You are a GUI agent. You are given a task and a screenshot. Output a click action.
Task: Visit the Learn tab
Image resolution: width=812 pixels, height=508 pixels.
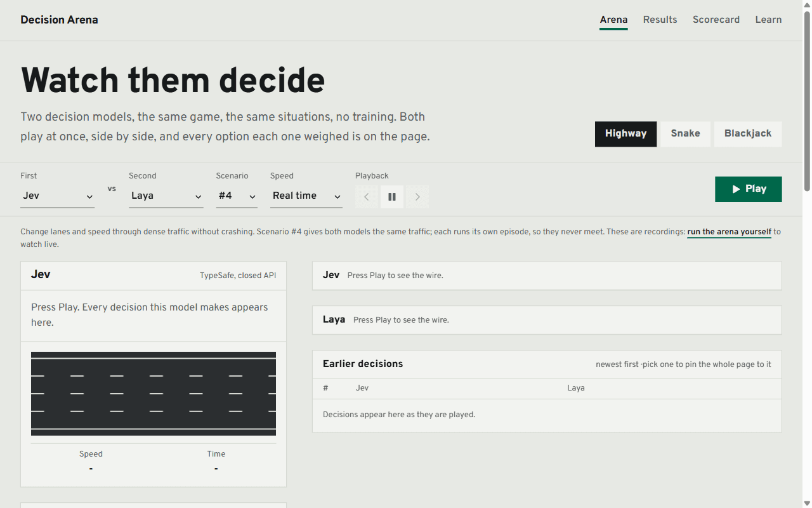pyautogui.click(x=768, y=20)
